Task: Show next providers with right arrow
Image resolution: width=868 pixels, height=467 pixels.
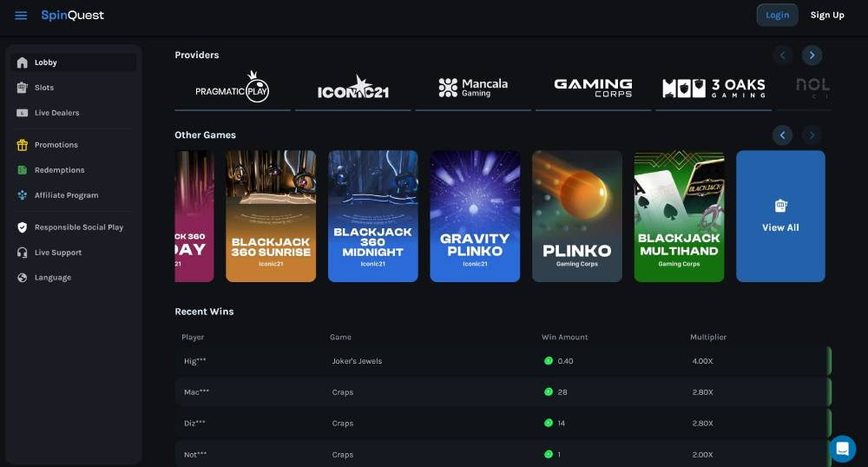Action: pos(812,55)
